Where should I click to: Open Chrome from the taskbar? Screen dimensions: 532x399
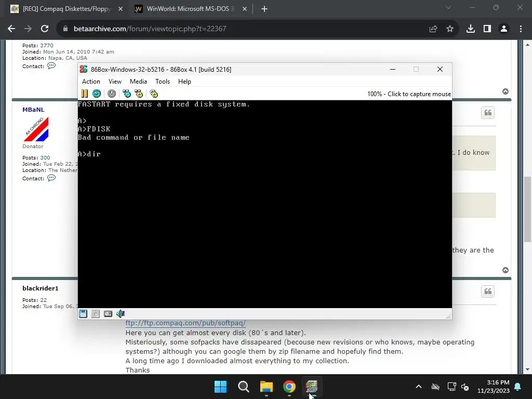click(x=289, y=387)
